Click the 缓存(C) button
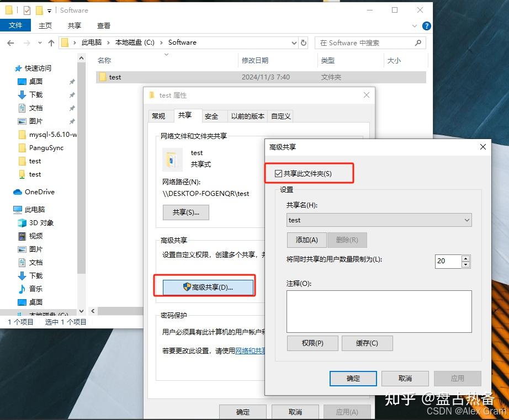This screenshot has height=420, width=509. coord(367,343)
